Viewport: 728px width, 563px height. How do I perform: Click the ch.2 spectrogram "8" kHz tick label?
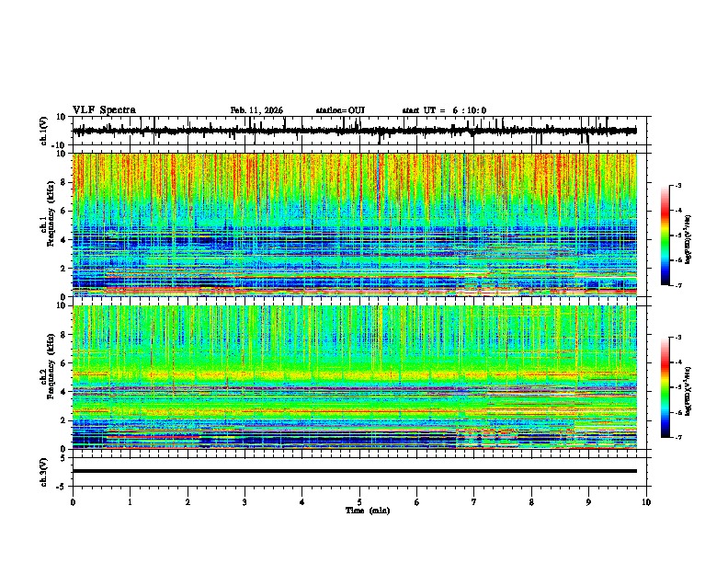tap(64, 335)
